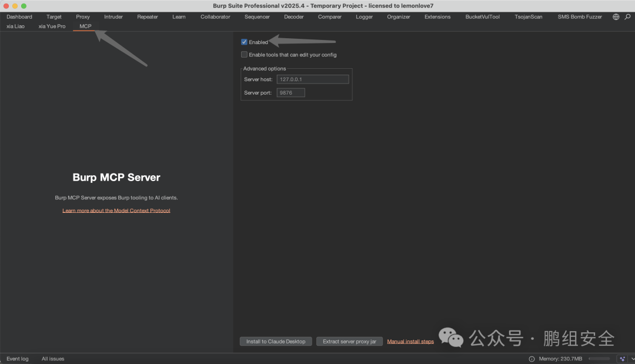Open the Logger tab
The image size is (635, 364).
point(364,16)
